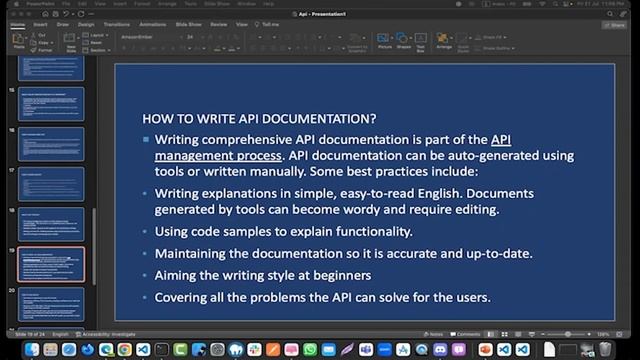Image resolution: width=640 pixels, height=360 pixels.
Task: Select slide 17 thumbnail
Action: (51, 184)
